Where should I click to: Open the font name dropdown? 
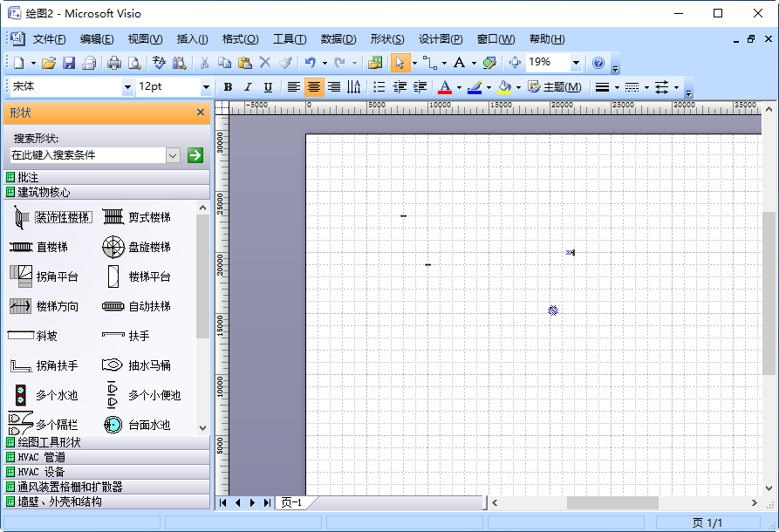pyautogui.click(x=127, y=87)
